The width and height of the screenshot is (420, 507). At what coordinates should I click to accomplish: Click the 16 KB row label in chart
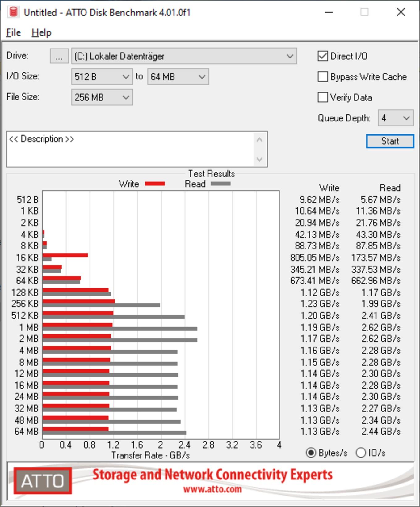pyautogui.click(x=27, y=258)
